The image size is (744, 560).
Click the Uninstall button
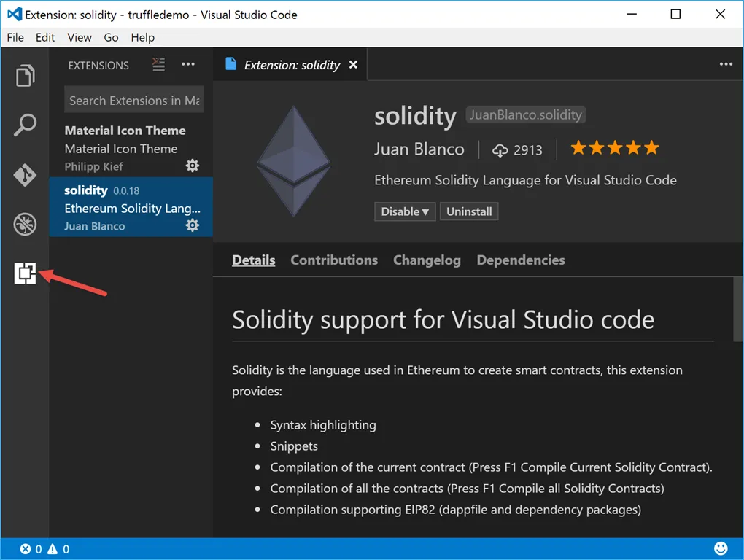pyautogui.click(x=469, y=211)
